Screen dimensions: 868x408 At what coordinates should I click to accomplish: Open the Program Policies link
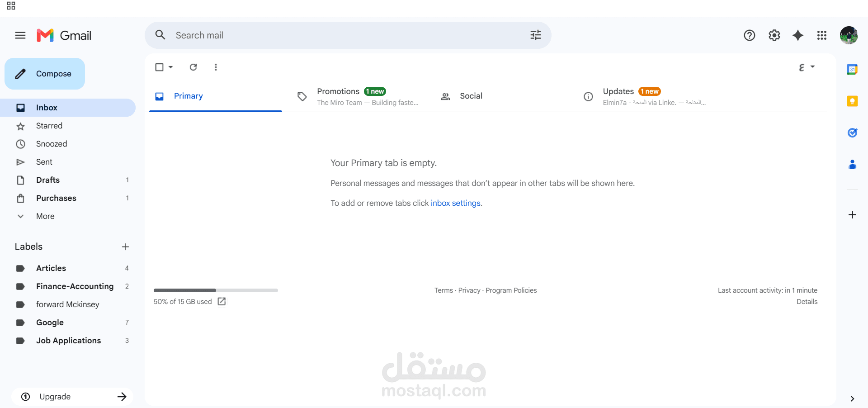511,290
